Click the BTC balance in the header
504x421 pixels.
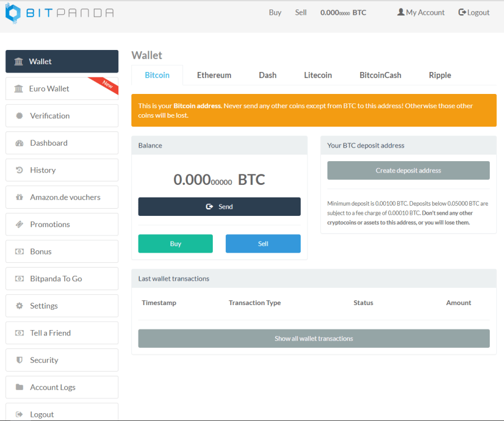click(344, 12)
